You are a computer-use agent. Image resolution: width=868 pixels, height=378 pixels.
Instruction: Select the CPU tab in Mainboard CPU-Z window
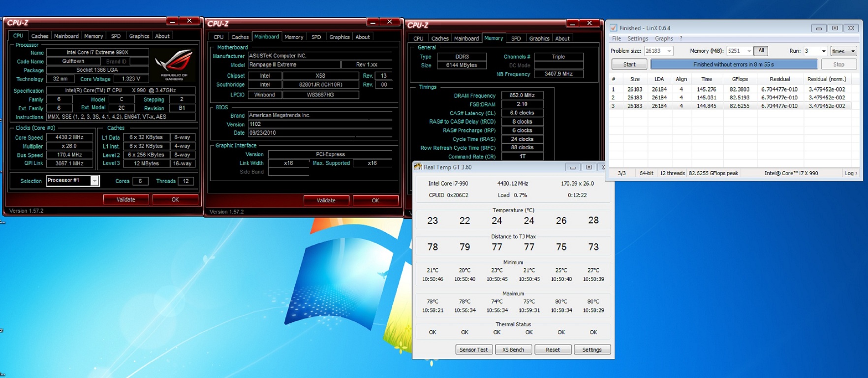[x=218, y=37]
